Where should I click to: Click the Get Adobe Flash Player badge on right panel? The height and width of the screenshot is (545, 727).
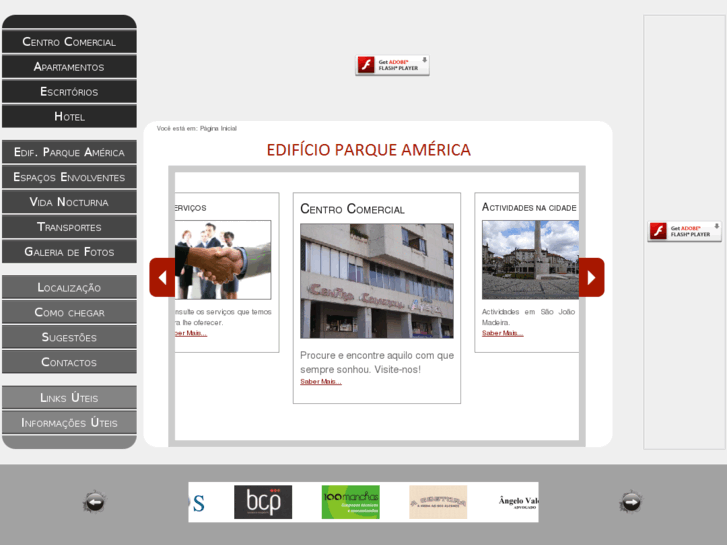point(684,231)
